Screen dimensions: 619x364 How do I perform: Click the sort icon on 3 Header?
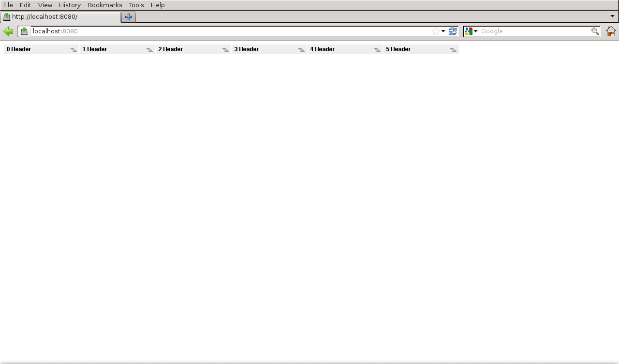301,49
